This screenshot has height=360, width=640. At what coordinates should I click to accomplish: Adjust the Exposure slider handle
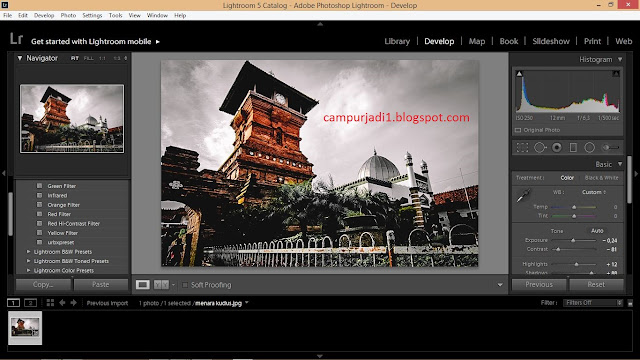pos(573,240)
